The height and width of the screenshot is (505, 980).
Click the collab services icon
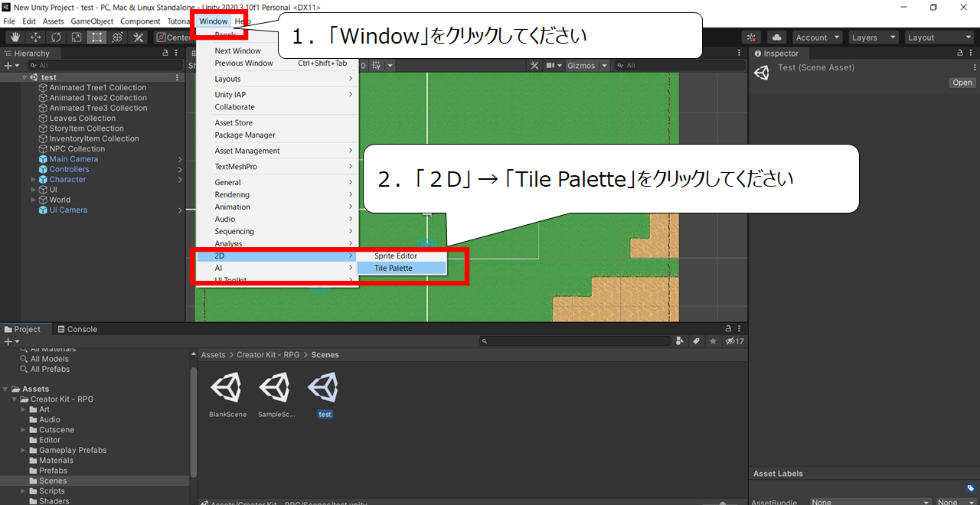coord(752,37)
